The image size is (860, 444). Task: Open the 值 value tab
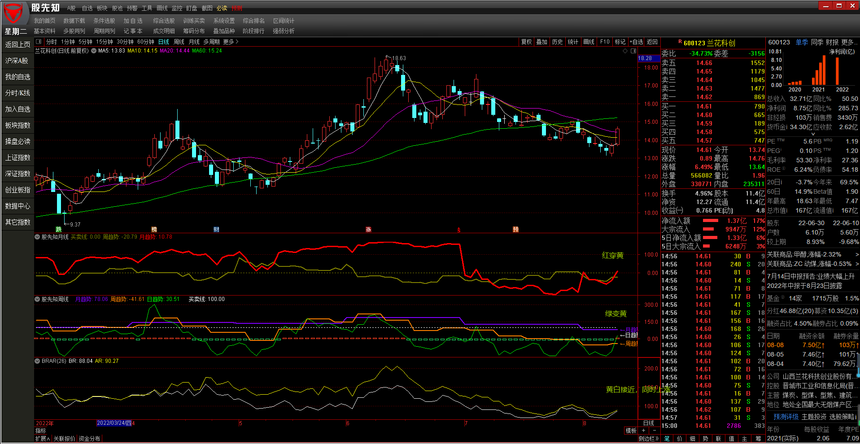[731, 439]
